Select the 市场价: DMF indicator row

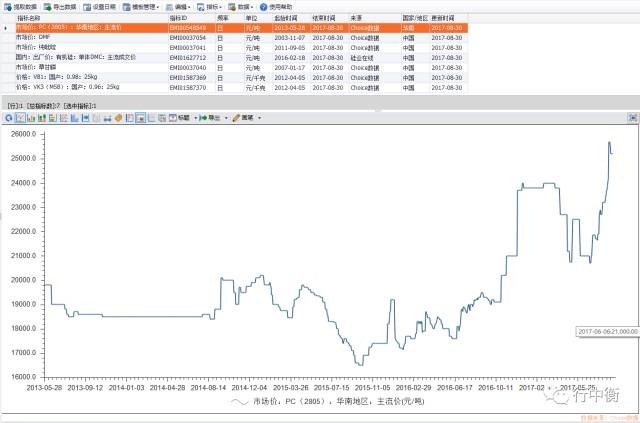pos(242,38)
